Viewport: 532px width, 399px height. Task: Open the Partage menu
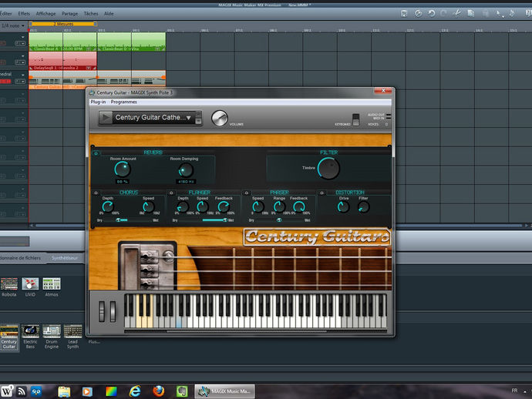[x=69, y=14]
